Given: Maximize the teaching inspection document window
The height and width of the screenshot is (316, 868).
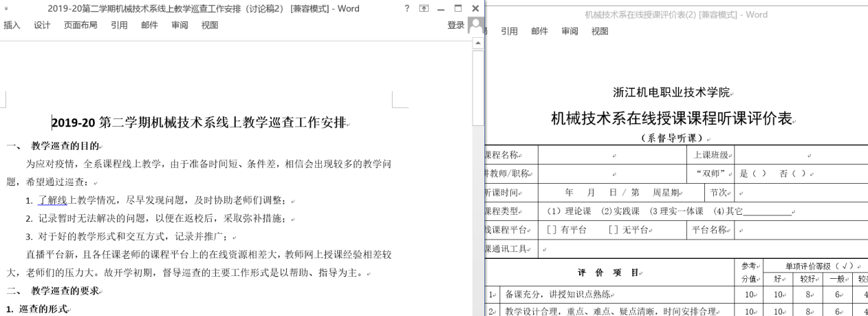Looking at the screenshot, I should pyautogui.click(x=458, y=9).
